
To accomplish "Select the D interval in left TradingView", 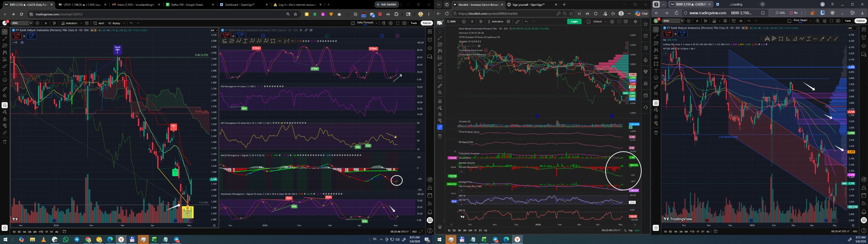I will [x=46, y=23].
